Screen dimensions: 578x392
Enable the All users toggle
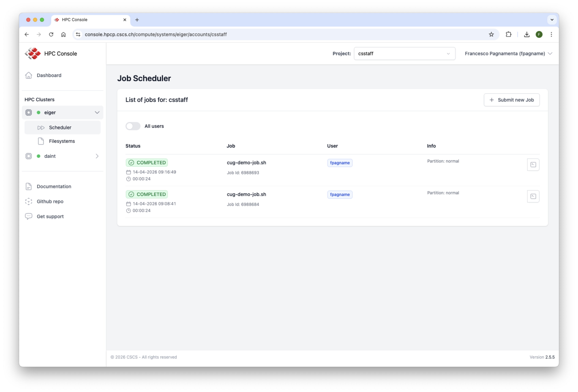tap(133, 126)
